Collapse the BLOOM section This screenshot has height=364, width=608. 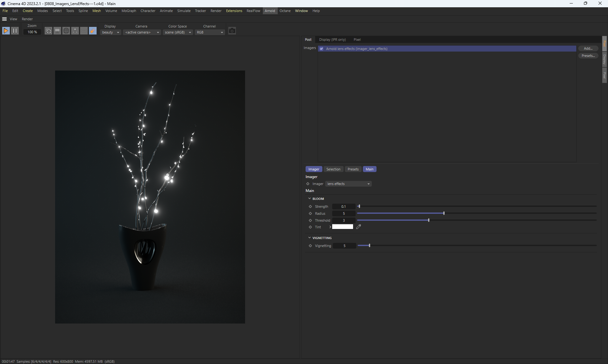coord(309,199)
